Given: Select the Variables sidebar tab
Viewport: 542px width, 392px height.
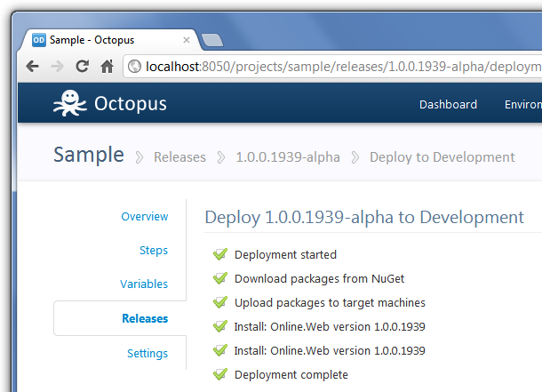Looking at the screenshot, I should 144,284.
